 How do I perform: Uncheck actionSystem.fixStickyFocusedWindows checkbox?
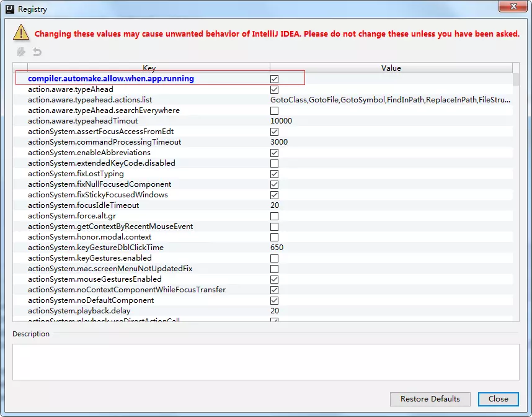[x=274, y=195]
